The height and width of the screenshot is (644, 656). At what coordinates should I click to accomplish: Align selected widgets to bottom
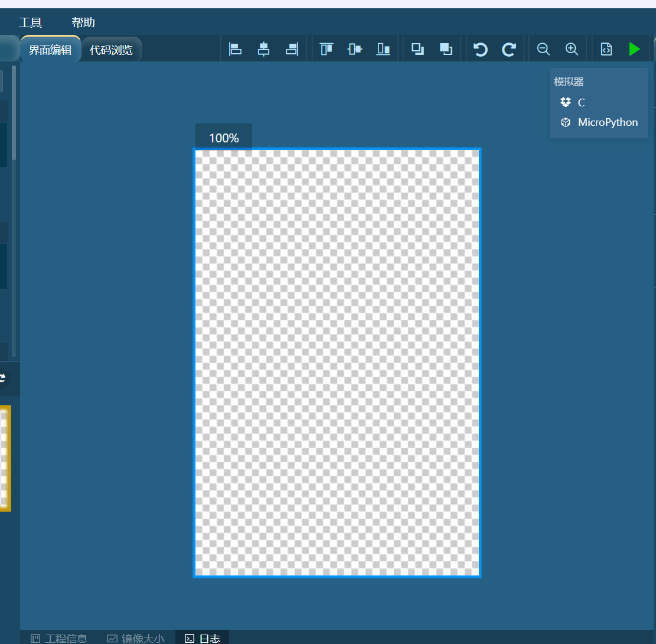click(x=383, y=49)
